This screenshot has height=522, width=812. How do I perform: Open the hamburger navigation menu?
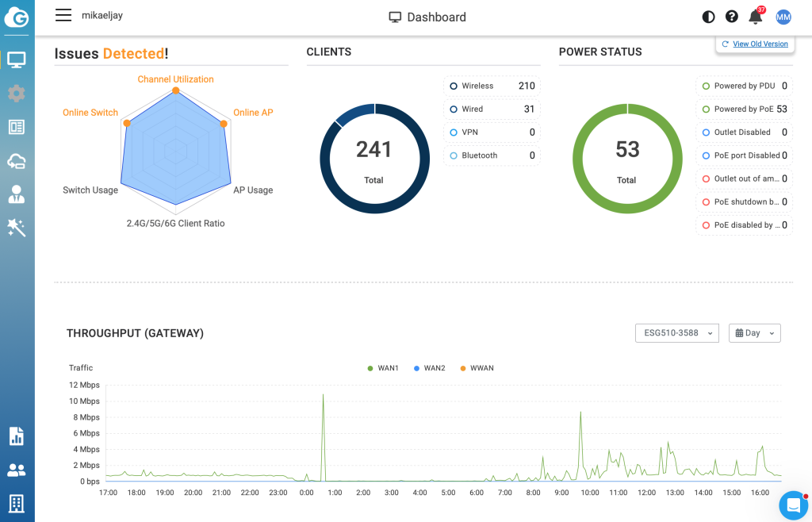click(63, 15)
